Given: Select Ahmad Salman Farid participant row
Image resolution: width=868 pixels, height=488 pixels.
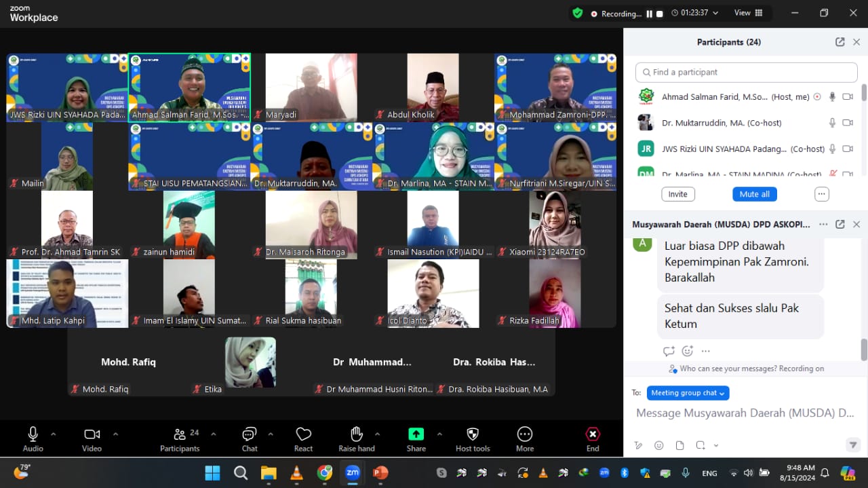Looking at the screenshot, I should 745,97.
